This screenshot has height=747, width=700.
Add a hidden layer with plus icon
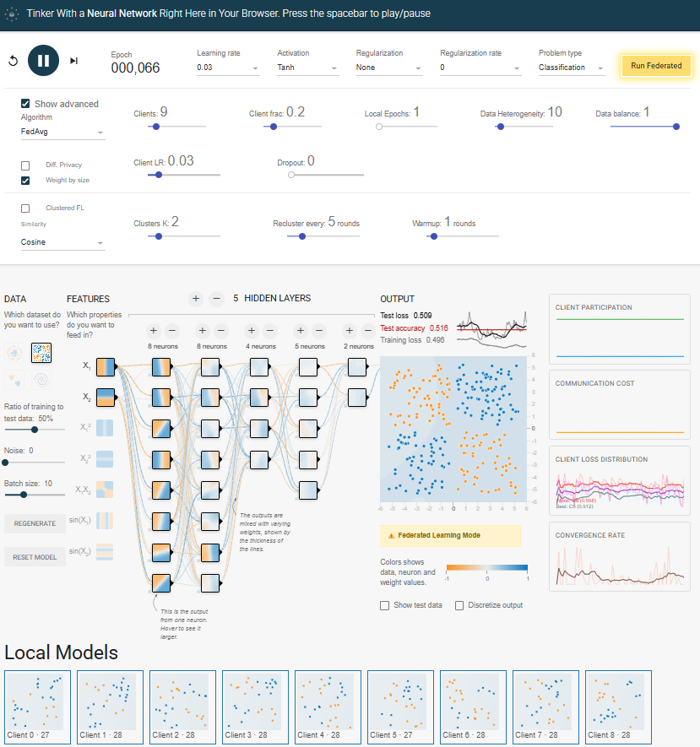tap(195, 298)
